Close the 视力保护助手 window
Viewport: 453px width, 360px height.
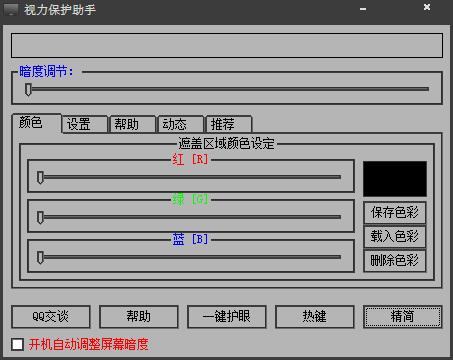pyautogui.click(x=427, y=7)
